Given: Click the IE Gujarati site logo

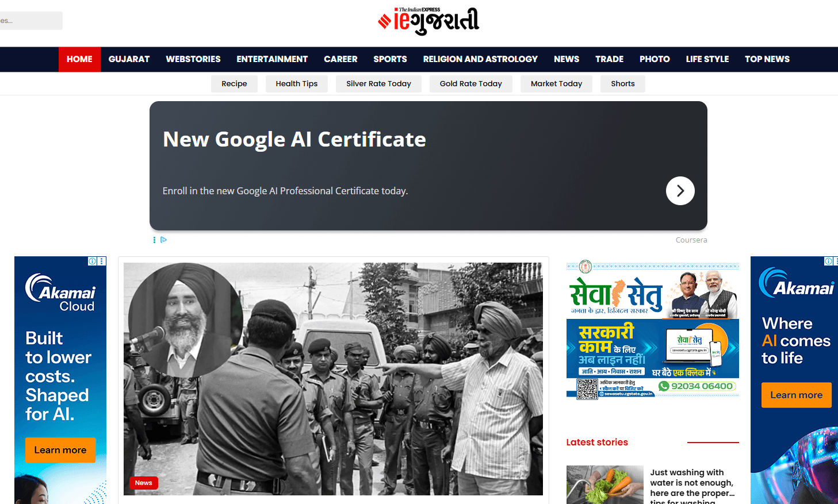Looking at the screenshot, I should pyautogui.click(x=428, y=21).
